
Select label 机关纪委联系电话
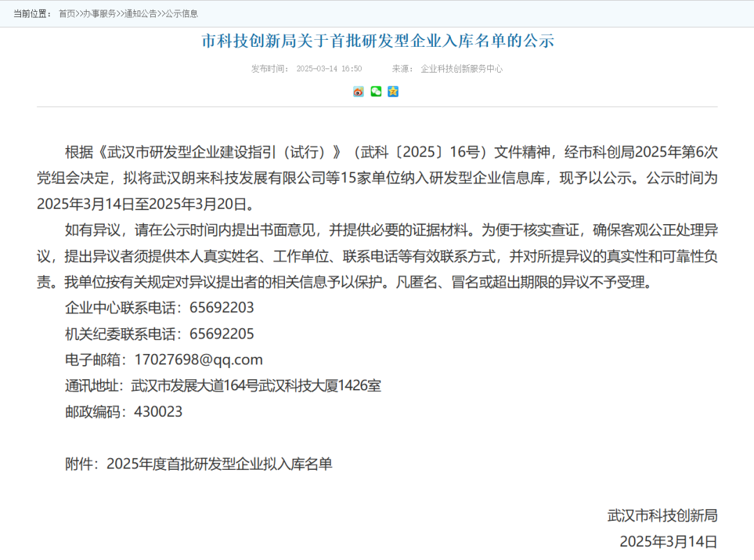coord(120,334)
